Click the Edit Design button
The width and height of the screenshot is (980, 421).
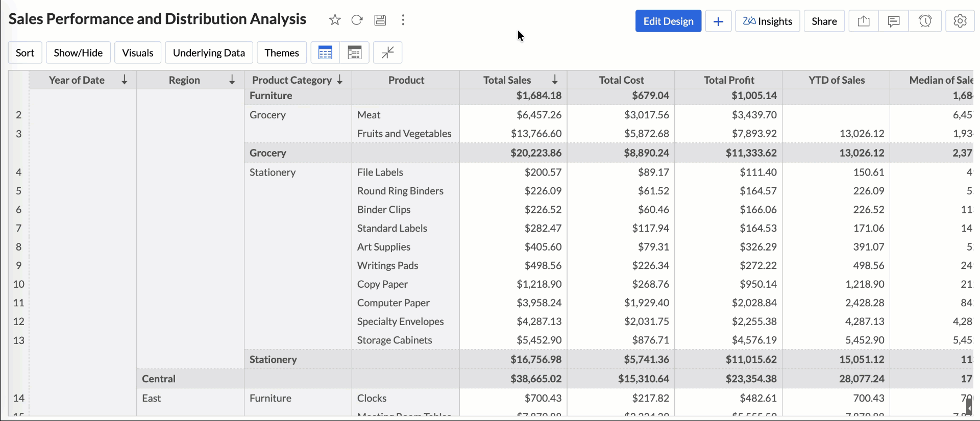pyautogui.click(x=668, y=21)
